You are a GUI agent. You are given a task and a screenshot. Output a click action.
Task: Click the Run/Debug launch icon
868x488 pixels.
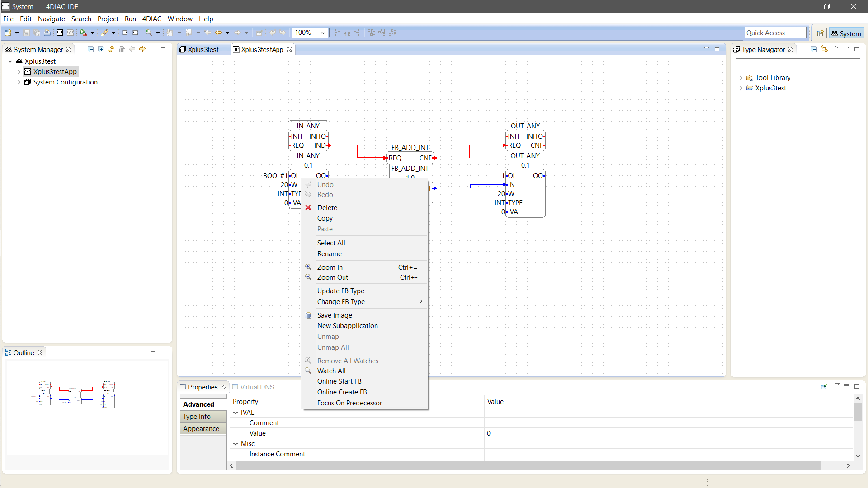83,33
